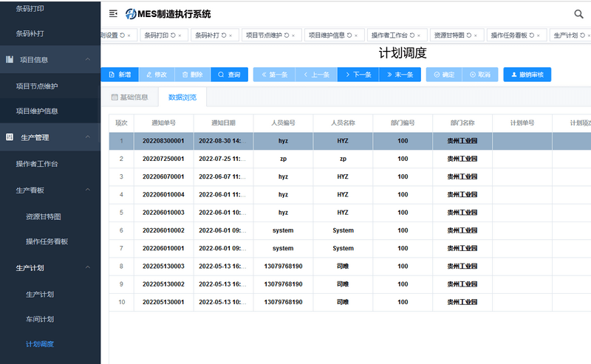
Task: Collapse the 生产看板 submenu chevron
Action: (x=87, y=190)
